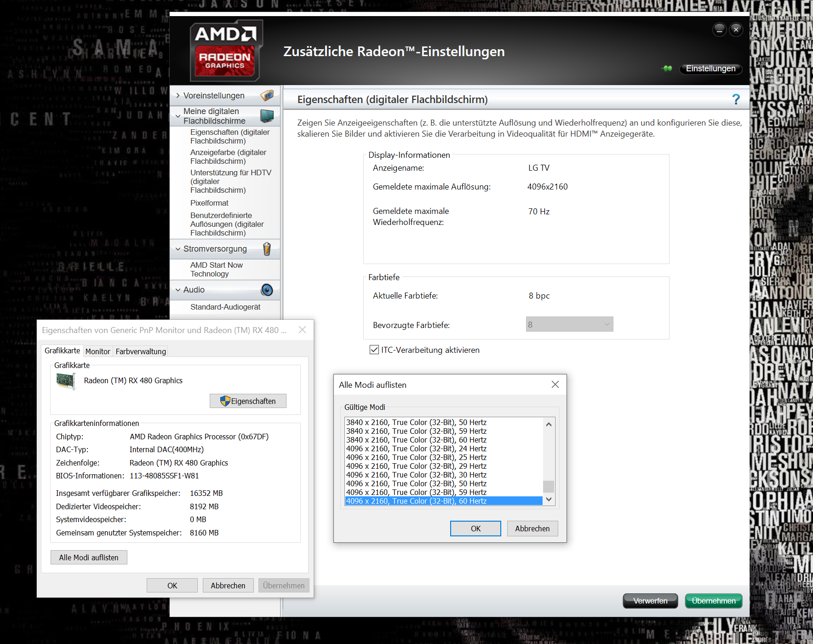Select highlighted 4096 x 2160 60 Hertz mode
The width and height of the screenshot is (813, 644).
pos(444,501)
